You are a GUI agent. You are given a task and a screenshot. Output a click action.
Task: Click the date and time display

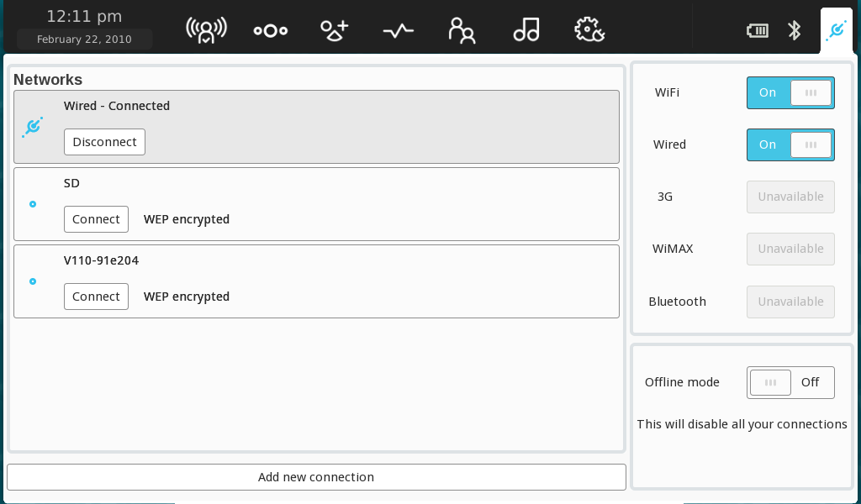84,28
